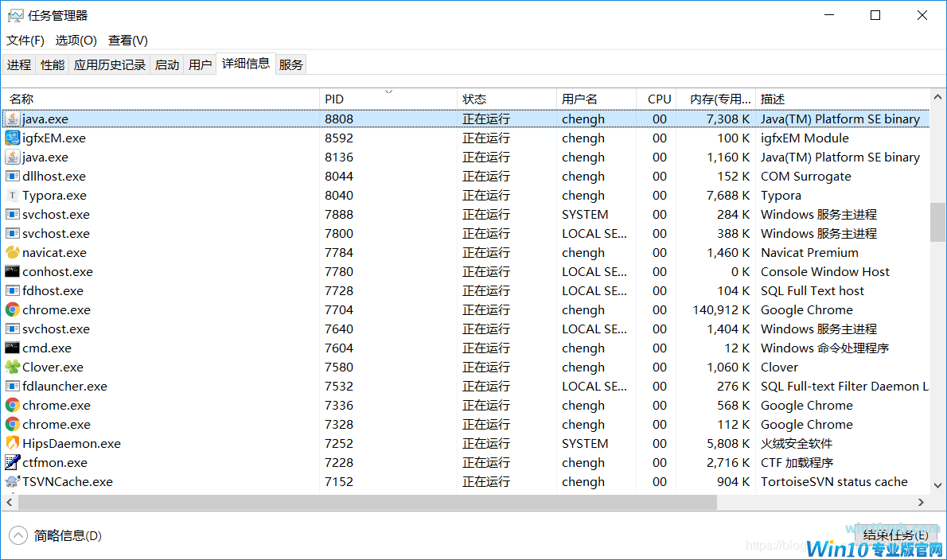Select the navicat.exe process icon
This screenshot has width=947, height=560.
13,253
